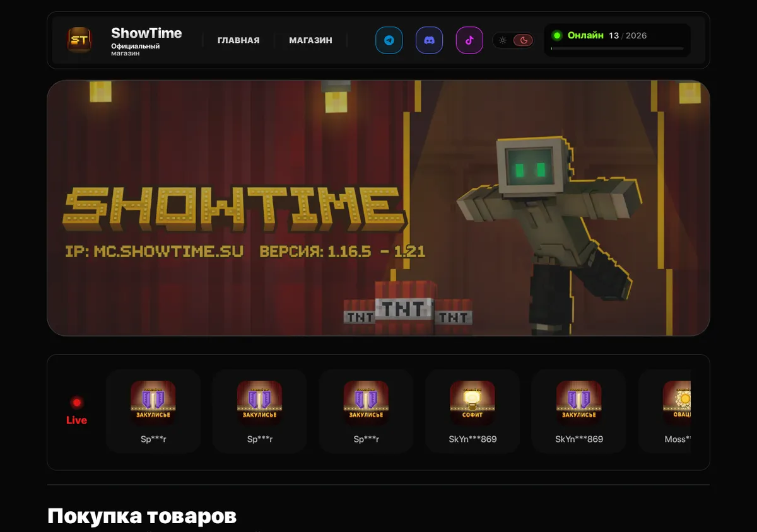The image size is (757, 532).
Task: Click the ShowTime promo banner image
Action: (378, 208)
